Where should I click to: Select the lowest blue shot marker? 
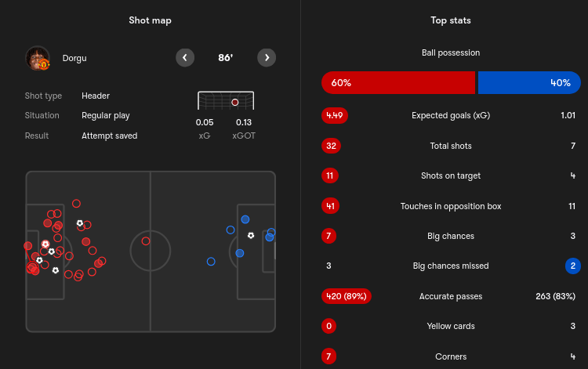point(211,262)
